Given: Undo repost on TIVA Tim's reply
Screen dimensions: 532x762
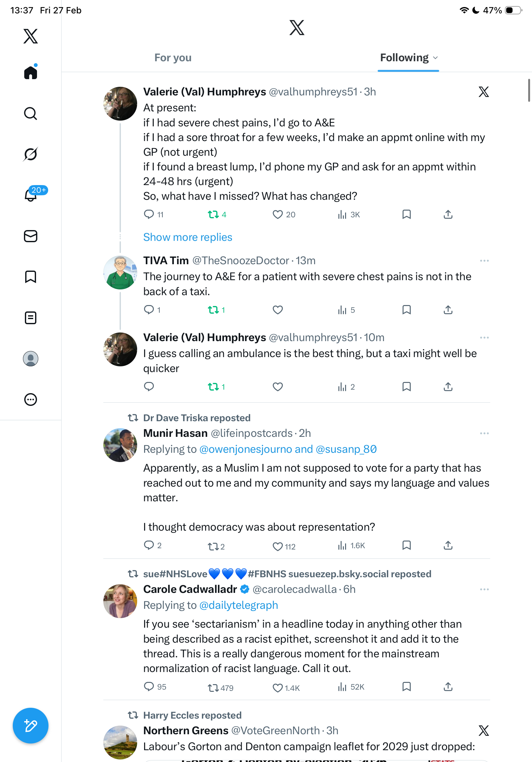Looking at the screenshot, I should pyautogui.click(x=213, y=310).
